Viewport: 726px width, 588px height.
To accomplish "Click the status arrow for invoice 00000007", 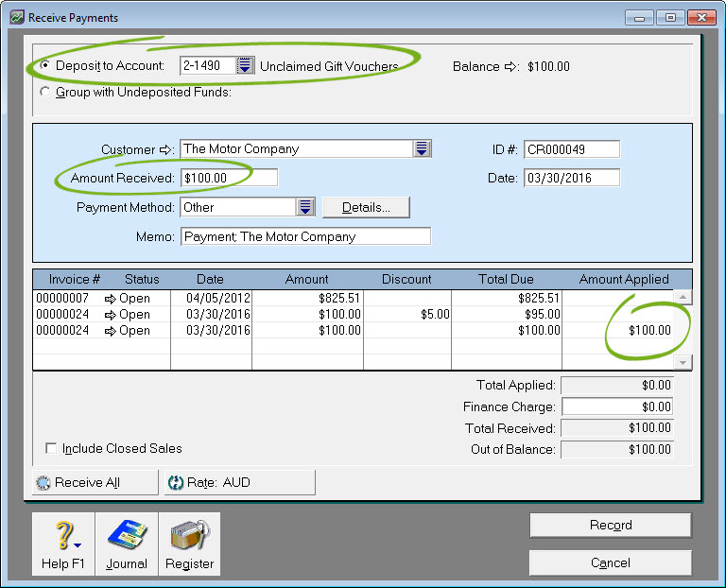I will pos(110,298).
